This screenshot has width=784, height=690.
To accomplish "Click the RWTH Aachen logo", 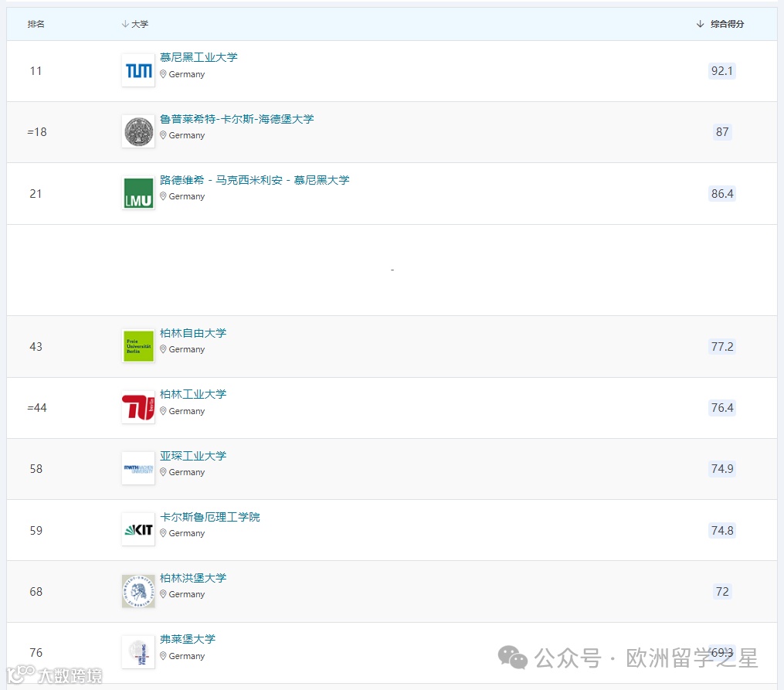I will 137,468.
